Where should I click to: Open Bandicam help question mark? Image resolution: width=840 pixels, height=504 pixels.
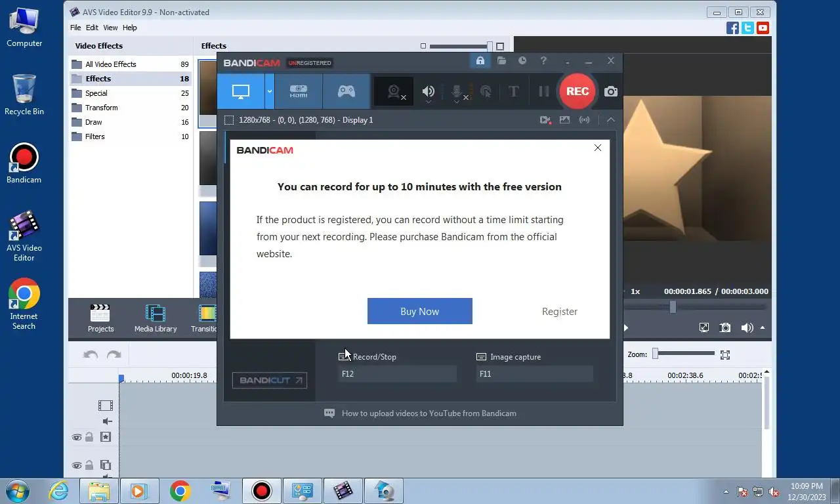[543, 61]
